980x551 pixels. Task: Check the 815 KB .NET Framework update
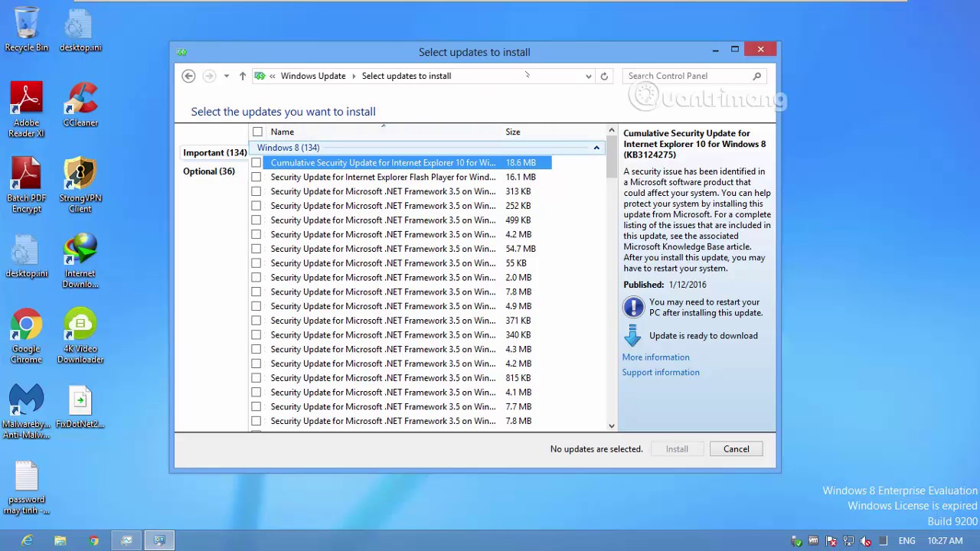(256, 378)
